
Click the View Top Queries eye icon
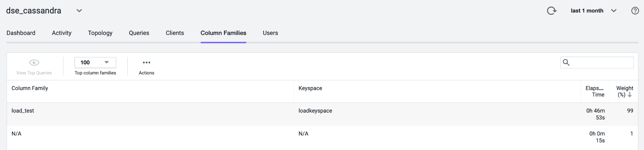tap(34, 62)
